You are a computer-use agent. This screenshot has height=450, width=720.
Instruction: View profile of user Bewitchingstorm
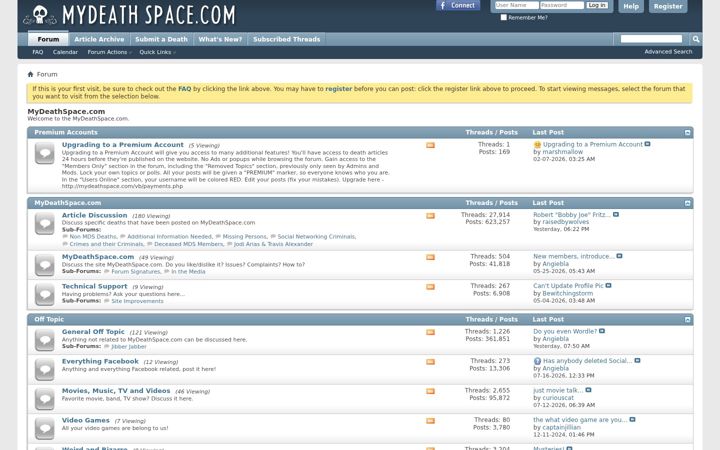point(568,293)
